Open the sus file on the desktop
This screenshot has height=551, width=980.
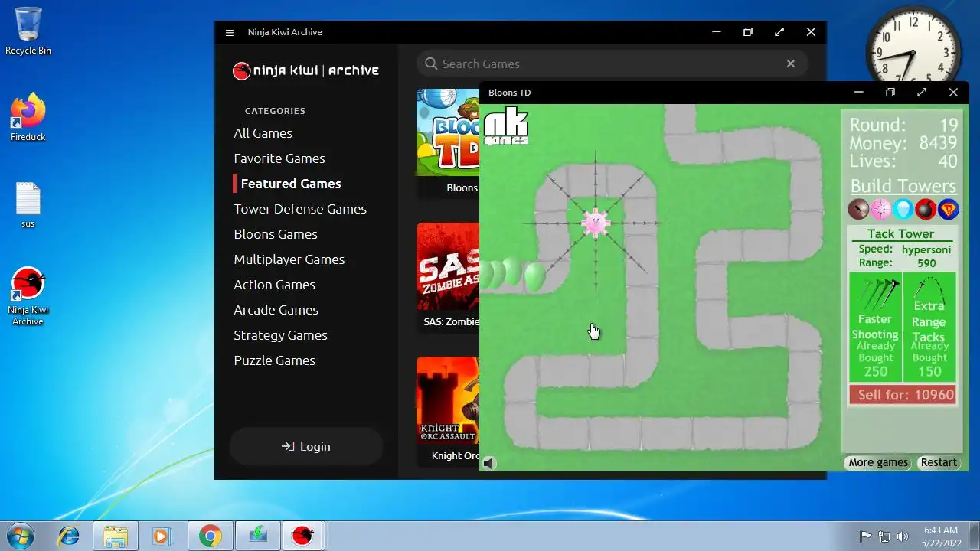(x=28, y=205)
